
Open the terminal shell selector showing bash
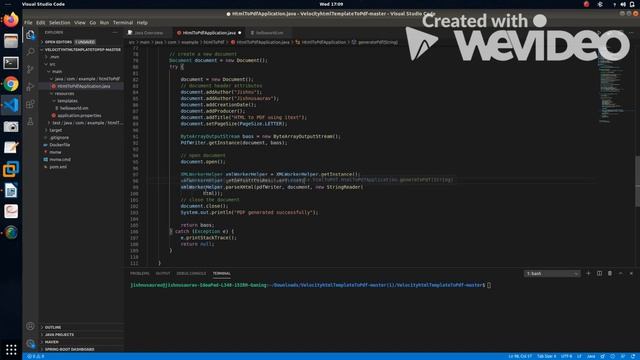(x=551, y=273)
